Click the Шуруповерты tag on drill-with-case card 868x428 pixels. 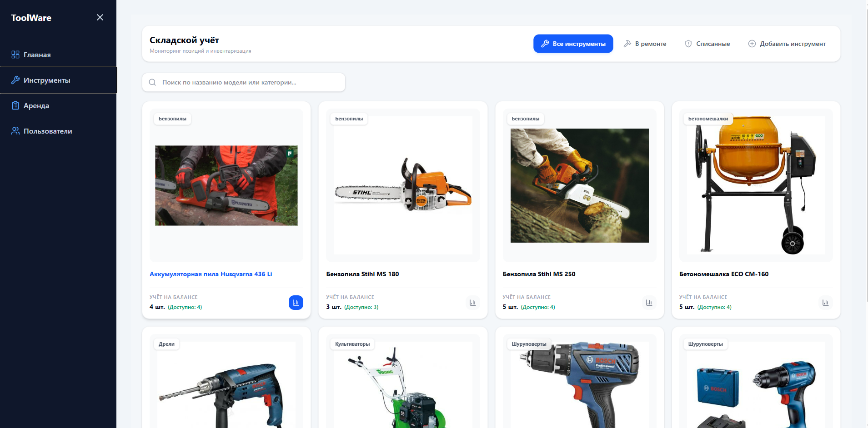(705, 344)
